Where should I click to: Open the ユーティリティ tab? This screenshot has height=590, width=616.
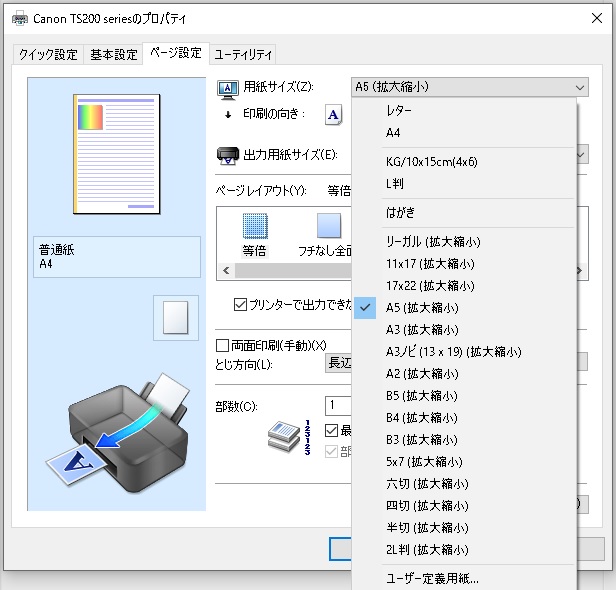coord(243,55)
